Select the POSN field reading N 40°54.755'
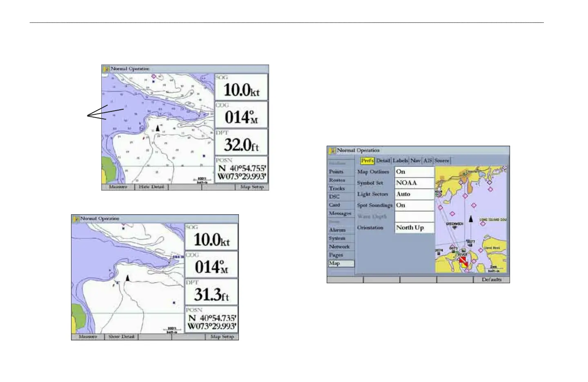The height and width of the screenshot is (382, 588). [241, 170]
